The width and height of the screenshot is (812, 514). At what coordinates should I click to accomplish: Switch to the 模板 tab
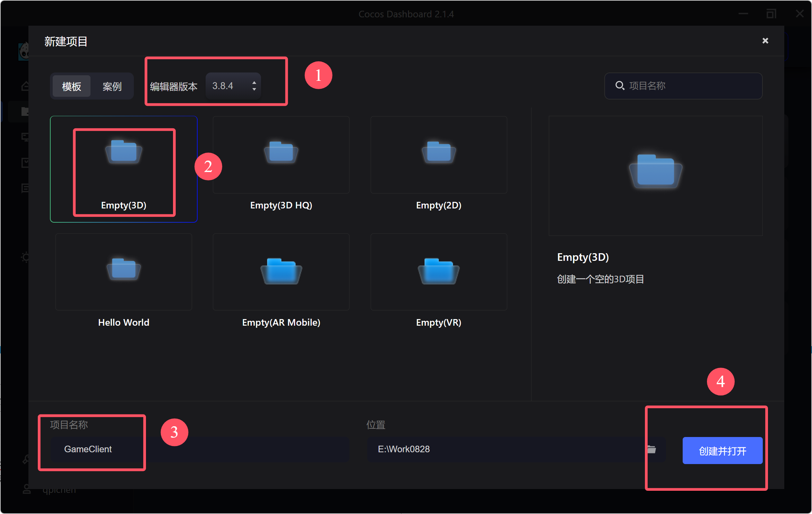tap(71, 86)
